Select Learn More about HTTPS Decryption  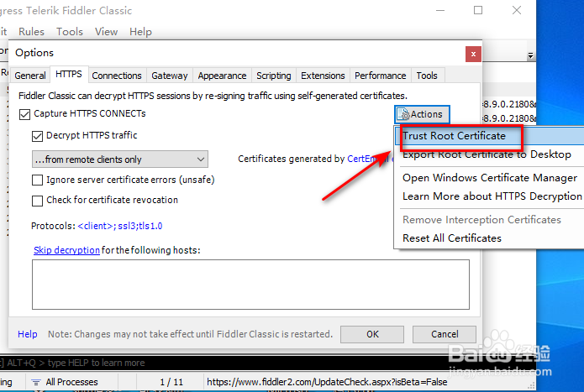(x=489, y=196)
